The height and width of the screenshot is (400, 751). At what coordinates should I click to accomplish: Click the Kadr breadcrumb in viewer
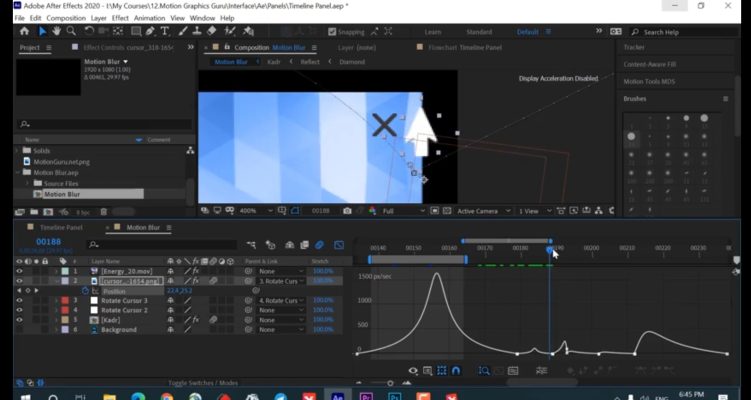pos(273,62)
